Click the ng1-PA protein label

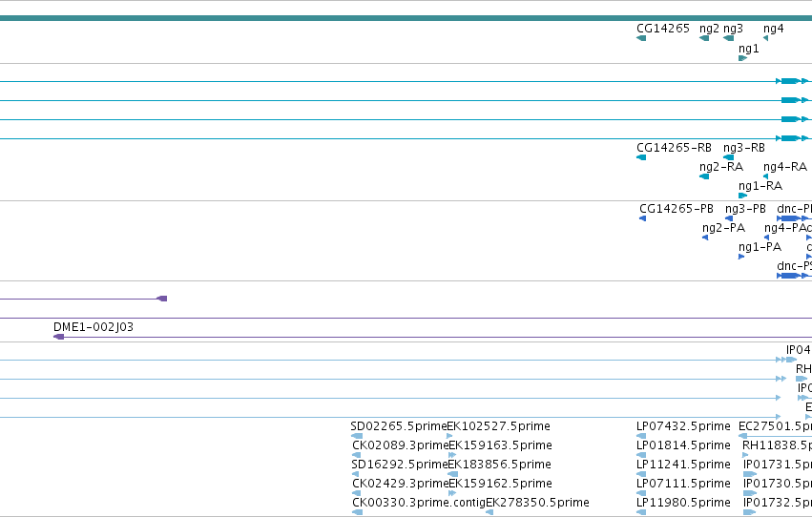click(760, 247)
